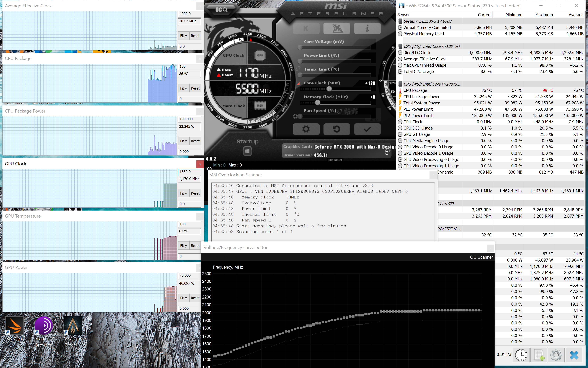Open curve editor via Core Clock bars icon
588x368 pixels.
[299, 83]
